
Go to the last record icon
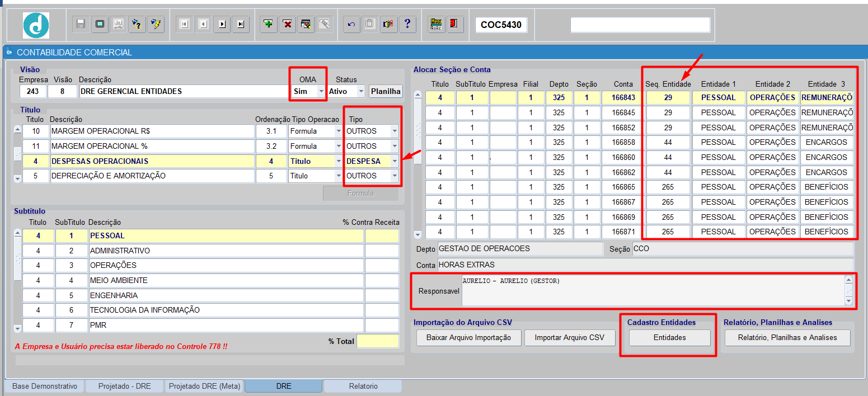(241, 24)
